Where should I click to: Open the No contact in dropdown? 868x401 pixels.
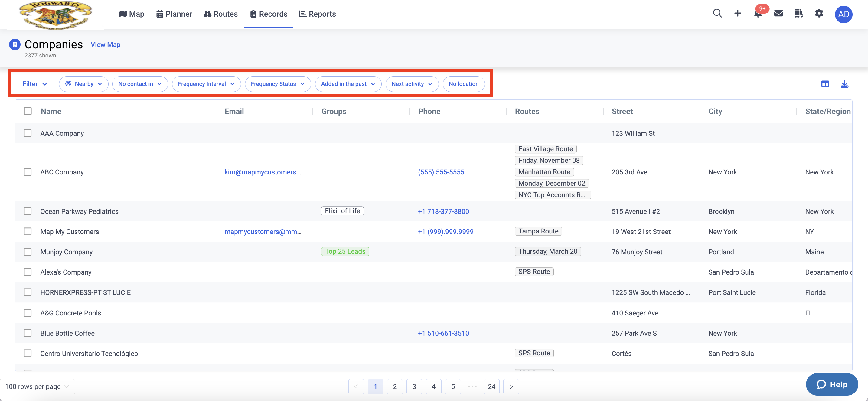(x=140, y=84)
